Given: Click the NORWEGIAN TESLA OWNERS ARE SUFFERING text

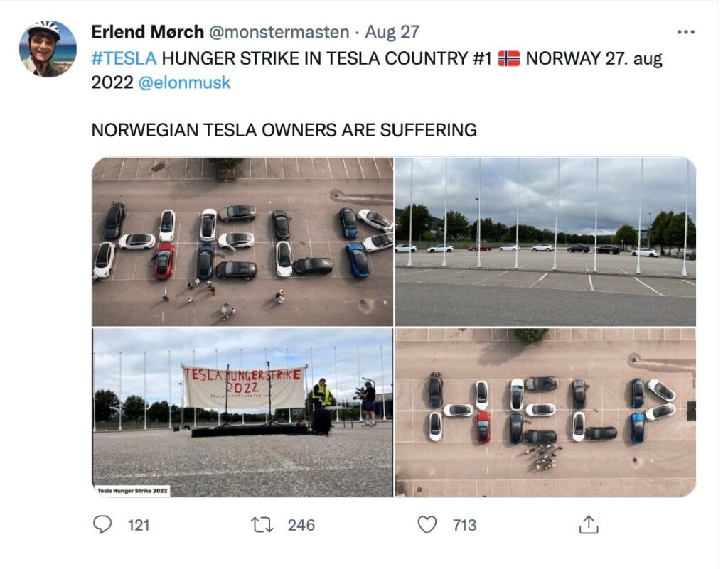Looking at the screenshot, I should (284, 130).
